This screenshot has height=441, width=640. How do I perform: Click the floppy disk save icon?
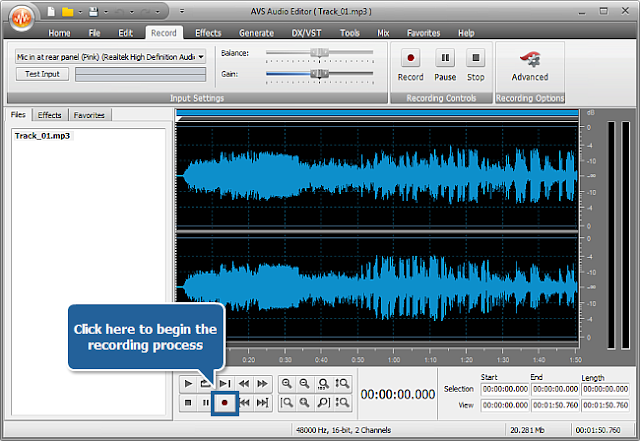[93, 12]
